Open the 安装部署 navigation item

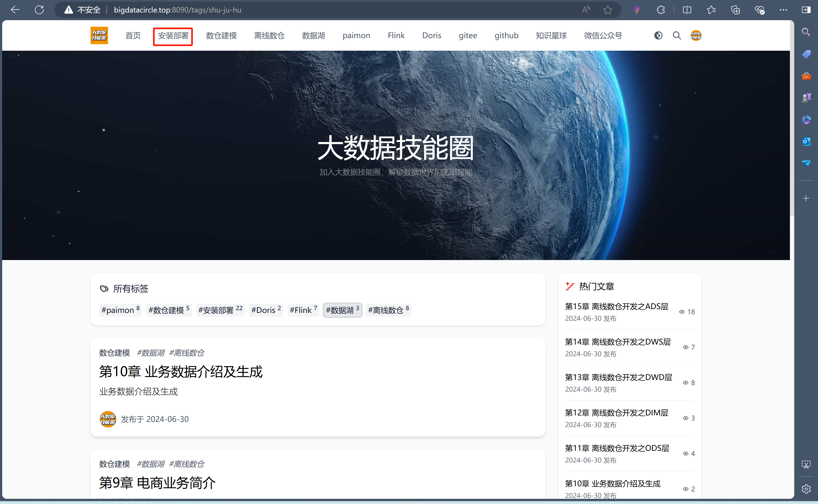click(x=173, y=36)
